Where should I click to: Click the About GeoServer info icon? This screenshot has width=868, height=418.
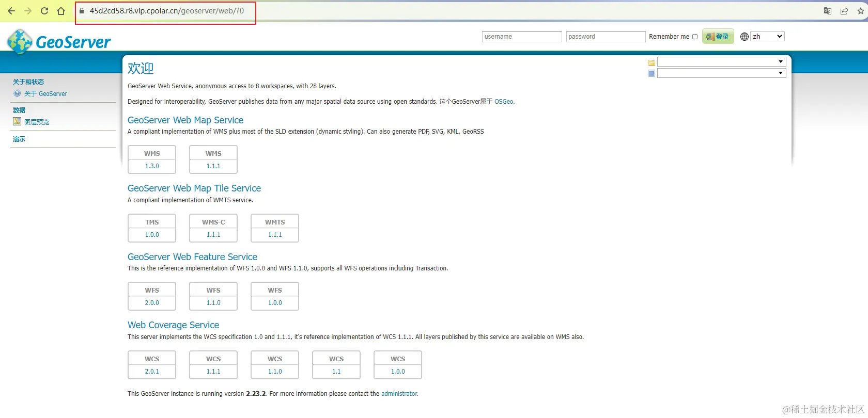click(x=17, y=93)
